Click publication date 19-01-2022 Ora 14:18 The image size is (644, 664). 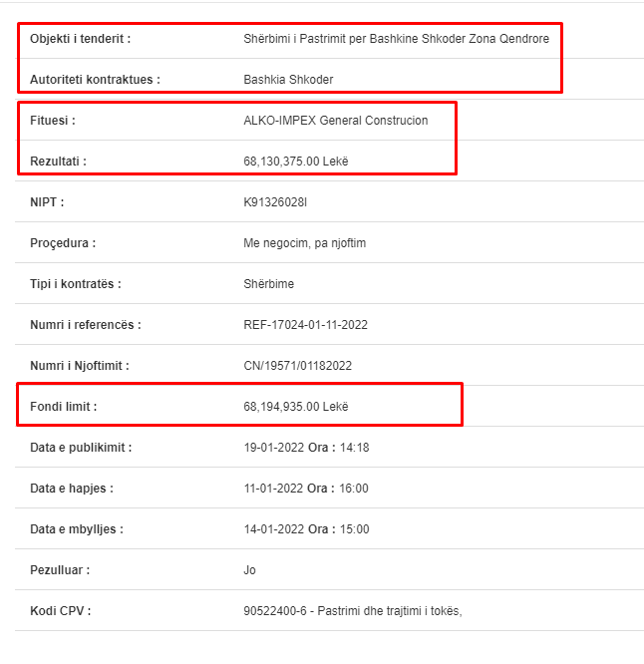pyautogui.click(x=306, y=448)
